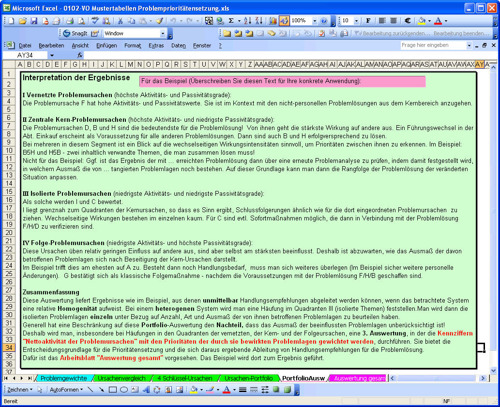The width and height of the screenshot is (500, 407).
Task: Expand the font color dropdown arrow in the formatting toolbar
Action: [x=446, y=21]
